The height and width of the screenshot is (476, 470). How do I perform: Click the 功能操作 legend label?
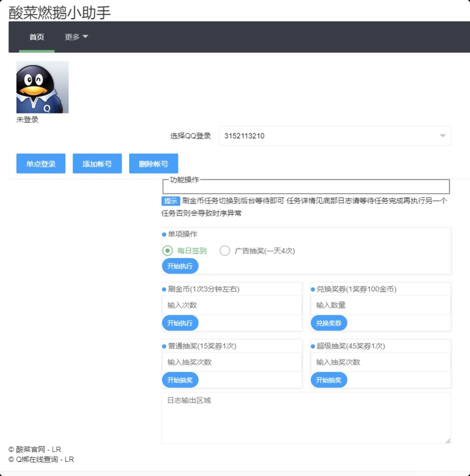point(184,180)
